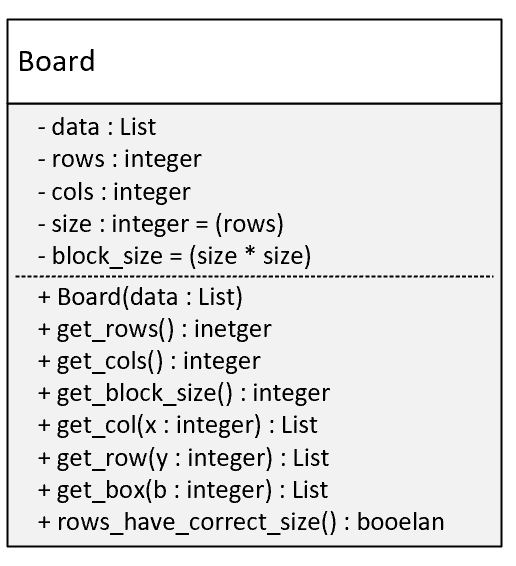Click the misspelled 'inetger' return type
The width and height of the screenshot is (516, 566).
[233, 329]
